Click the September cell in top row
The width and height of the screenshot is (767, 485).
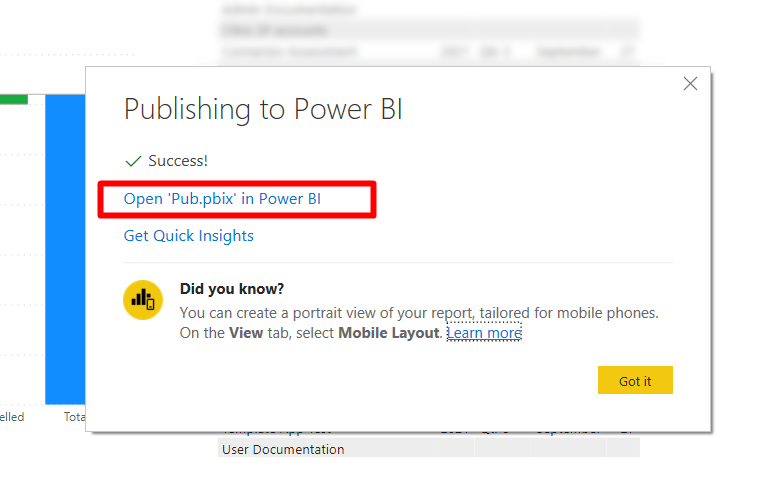coord(567,50)
